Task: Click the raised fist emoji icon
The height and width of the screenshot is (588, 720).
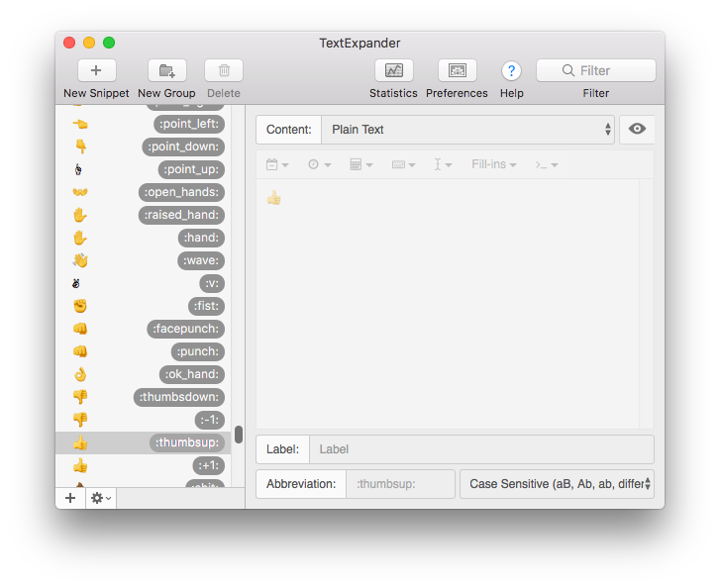Action: tap(80, 306)
